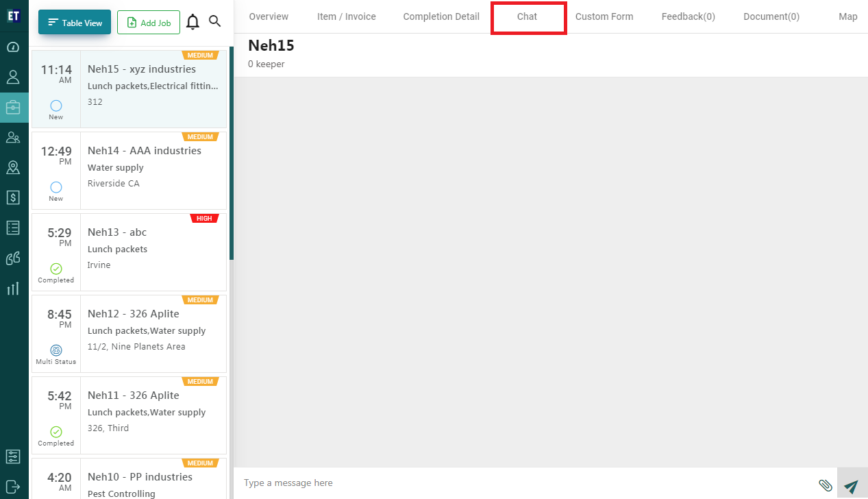The image size is (868, 499).
Task: Click the paperclip attachment icon
Action: tap(826, 485)
